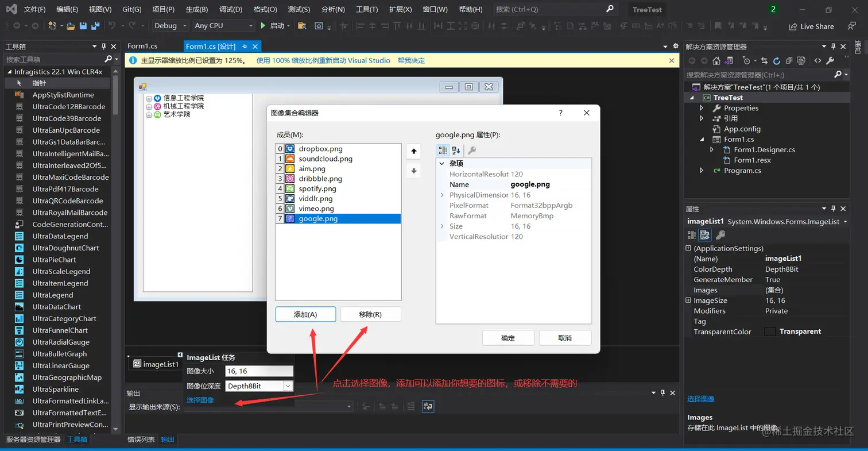Click Categorized icon in 属性 panel
868x451 pixels.
[692, 234]
